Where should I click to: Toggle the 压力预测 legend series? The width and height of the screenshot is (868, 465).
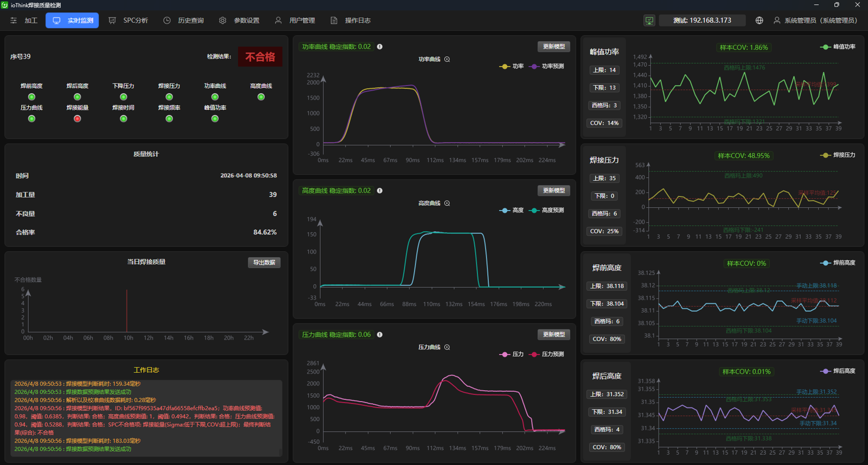(546, 354)
